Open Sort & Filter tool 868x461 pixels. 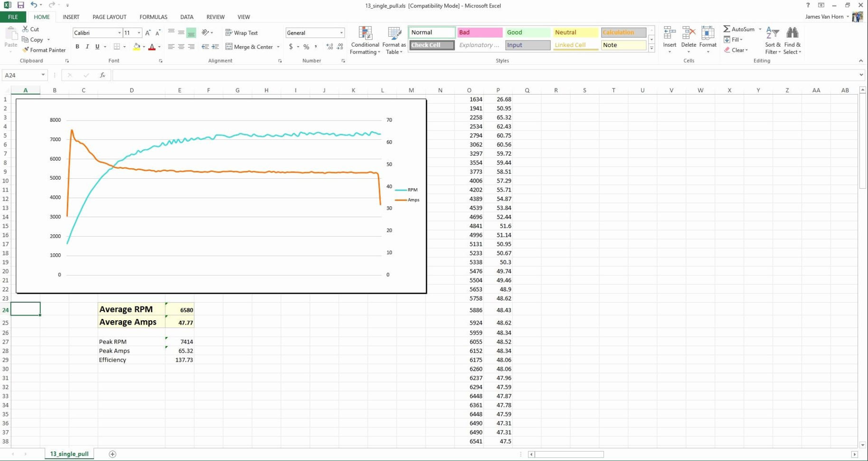tap(772, 40)
